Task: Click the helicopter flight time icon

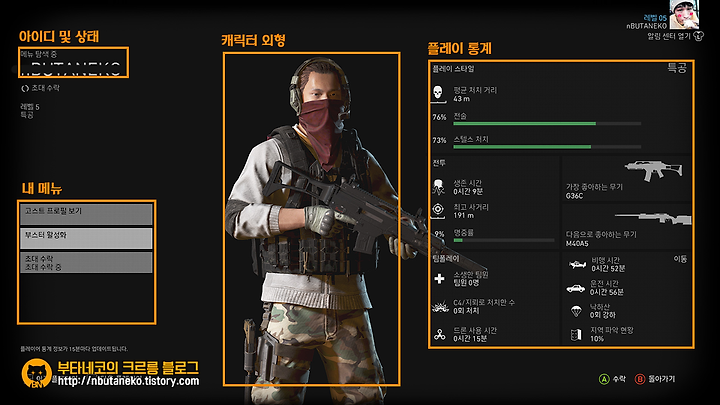Action: click(x=577, y=264)
